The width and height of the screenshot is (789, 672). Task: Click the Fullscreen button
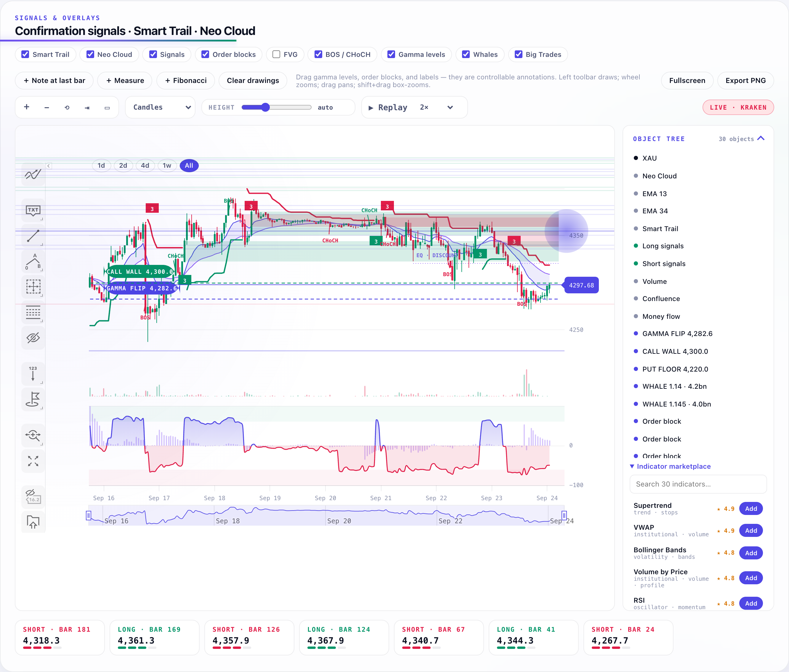pyautogui.click(x=687, y=81)
